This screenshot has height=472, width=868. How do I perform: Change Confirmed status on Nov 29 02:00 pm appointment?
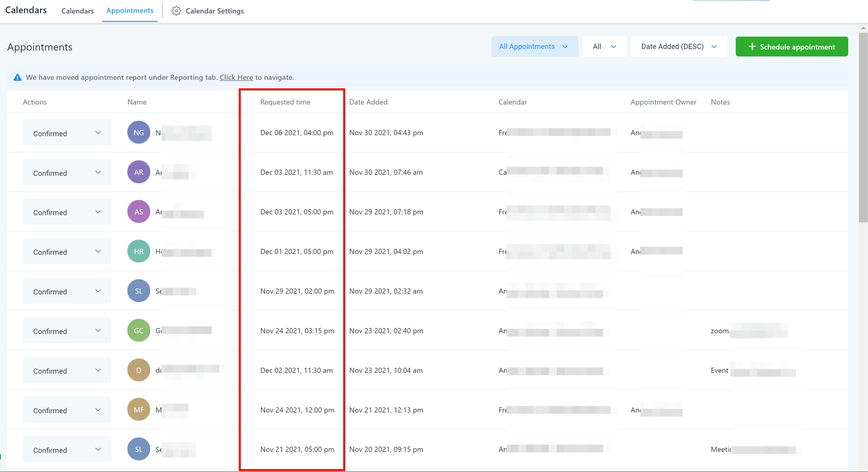(x=67, y=291)
